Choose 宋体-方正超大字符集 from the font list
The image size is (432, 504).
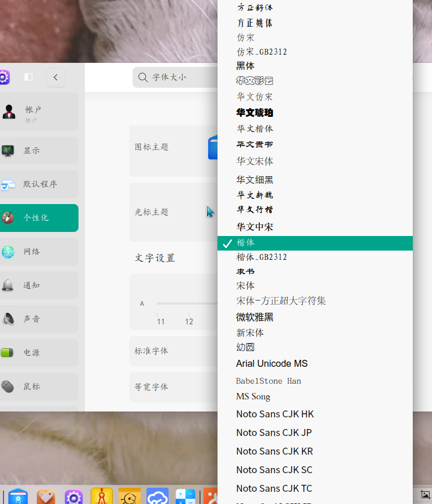[315, 301]
